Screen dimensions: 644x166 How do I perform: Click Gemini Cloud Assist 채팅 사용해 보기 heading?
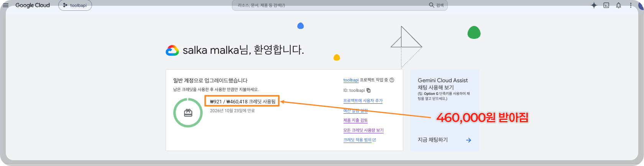coord(443,84)
